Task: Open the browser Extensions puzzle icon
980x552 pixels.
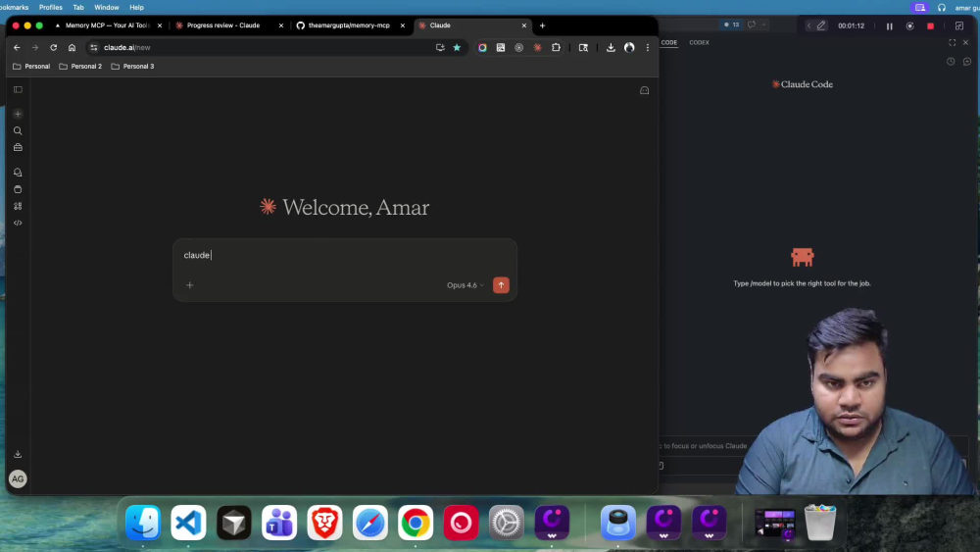Action: (x=556, y=47)
